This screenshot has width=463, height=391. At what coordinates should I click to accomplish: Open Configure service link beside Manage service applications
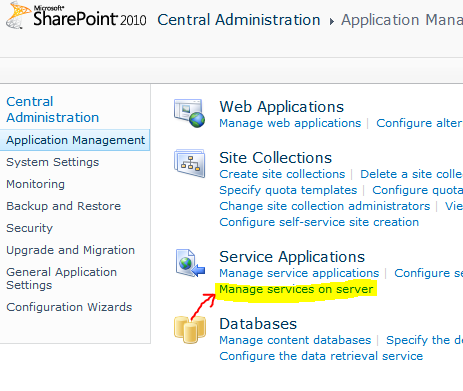(428, 273)
